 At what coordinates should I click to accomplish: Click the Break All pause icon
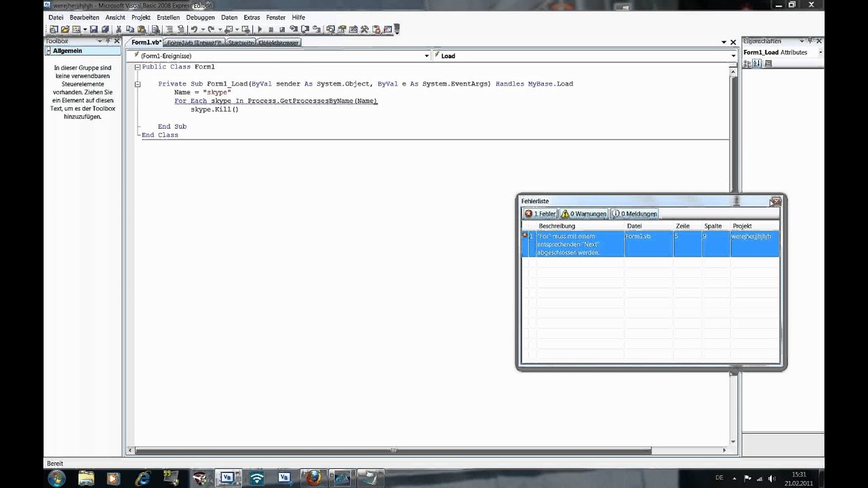tap(271, 29)
